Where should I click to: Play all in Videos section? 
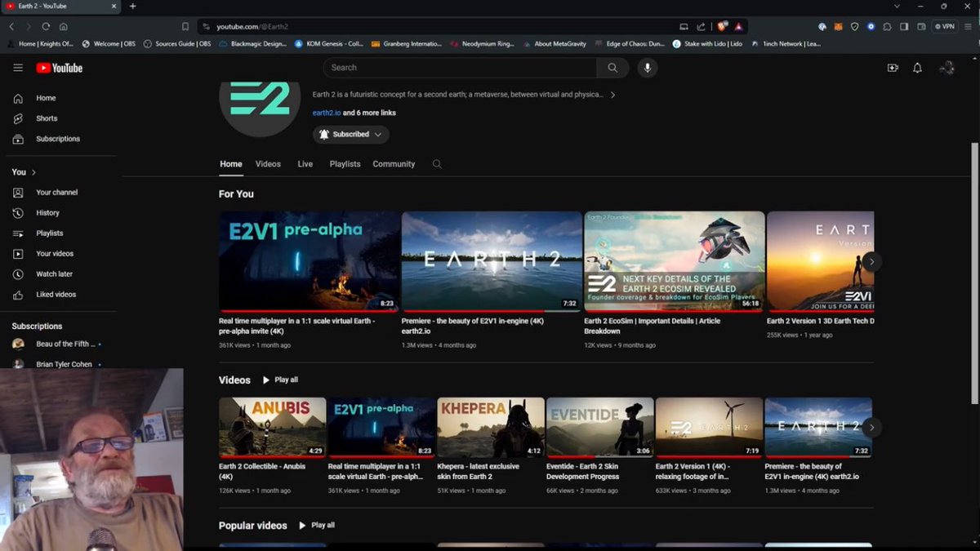tap(280, 380)
